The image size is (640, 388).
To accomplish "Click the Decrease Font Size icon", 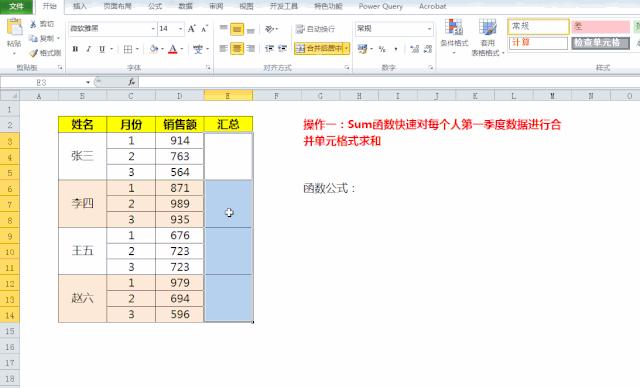I will pos(204,29).
